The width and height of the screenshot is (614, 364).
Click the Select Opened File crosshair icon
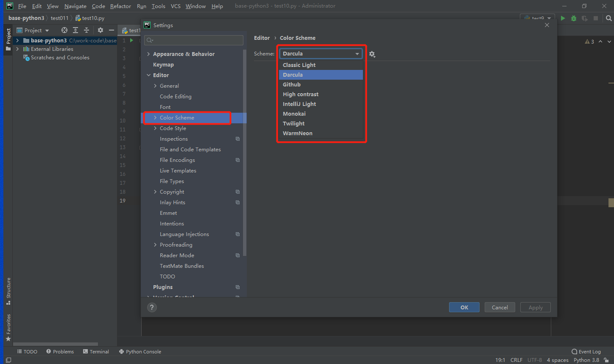click(64, 30)
